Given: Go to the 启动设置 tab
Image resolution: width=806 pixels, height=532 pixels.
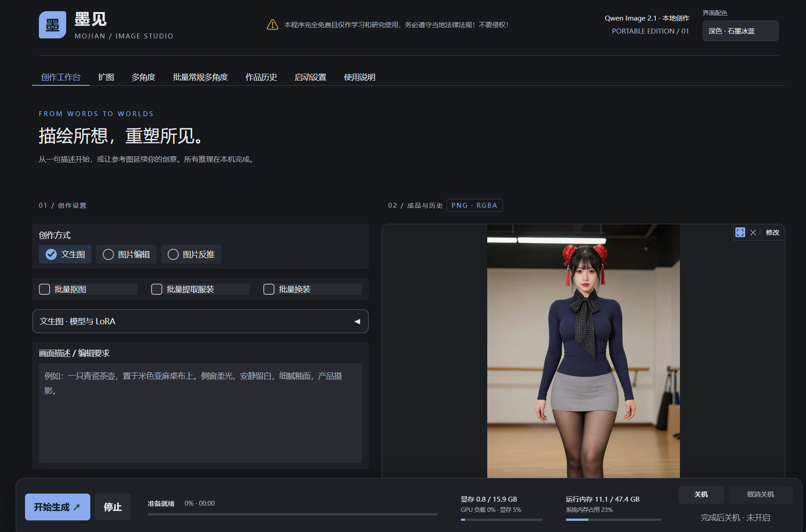Looking at the screenshot, I should coord(310,77).
